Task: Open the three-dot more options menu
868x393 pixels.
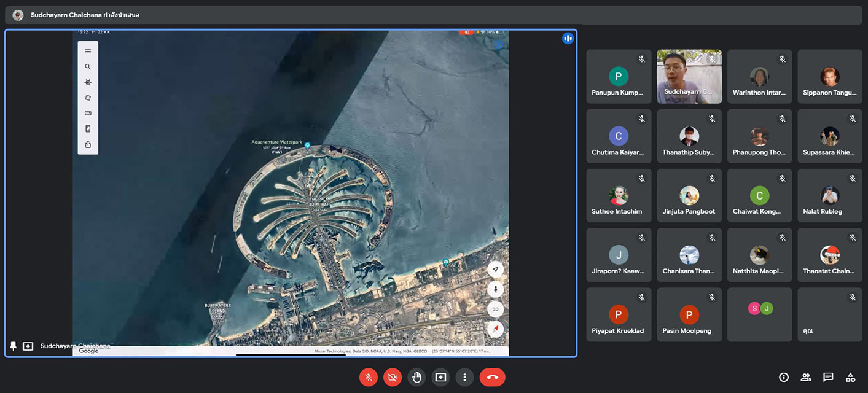Action: pyautogui.click(x=465, y=377)
